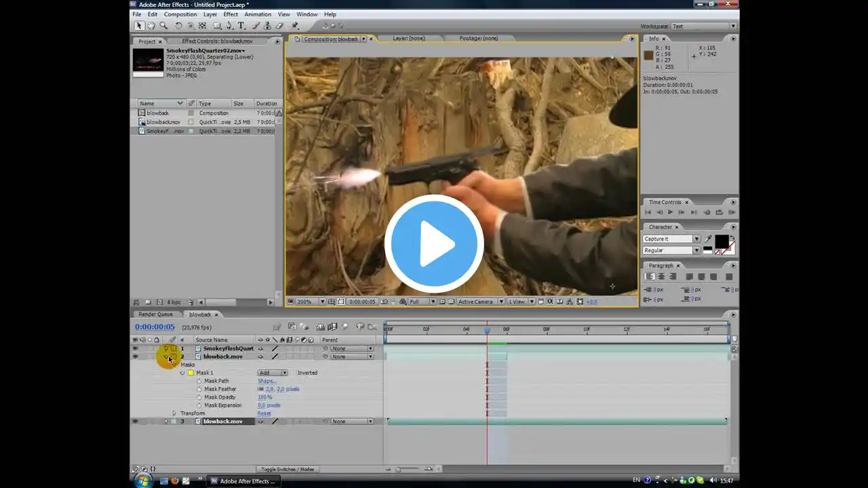This screenshot has height=488, width=868.
Task: Collapse the Mask 1 properties
Action: [182, 373]
